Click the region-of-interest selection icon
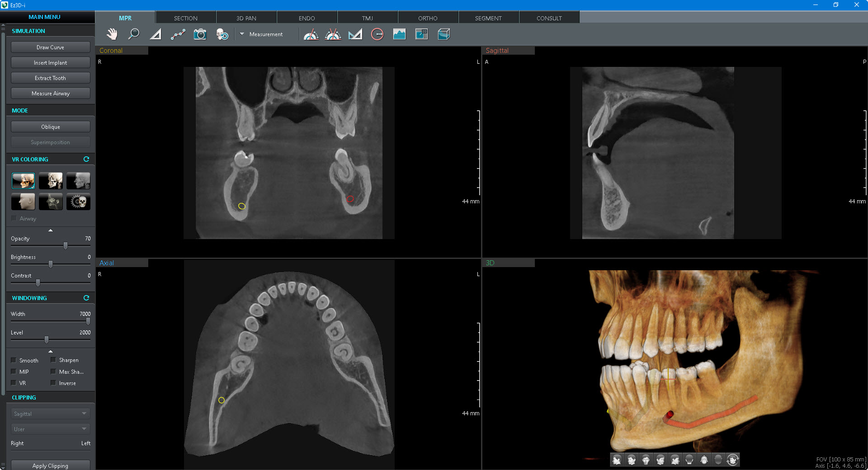Image resolution: width=868 pixels, height=470 pixels. pos(421,34)
